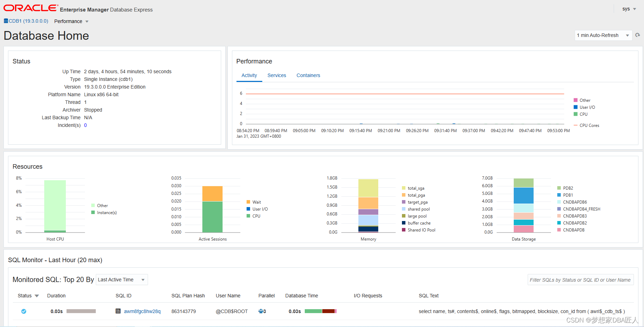644x327 pixels.
Task: Click the Active Sessions Wait orange bar
Action: click(x=212, y=193)
